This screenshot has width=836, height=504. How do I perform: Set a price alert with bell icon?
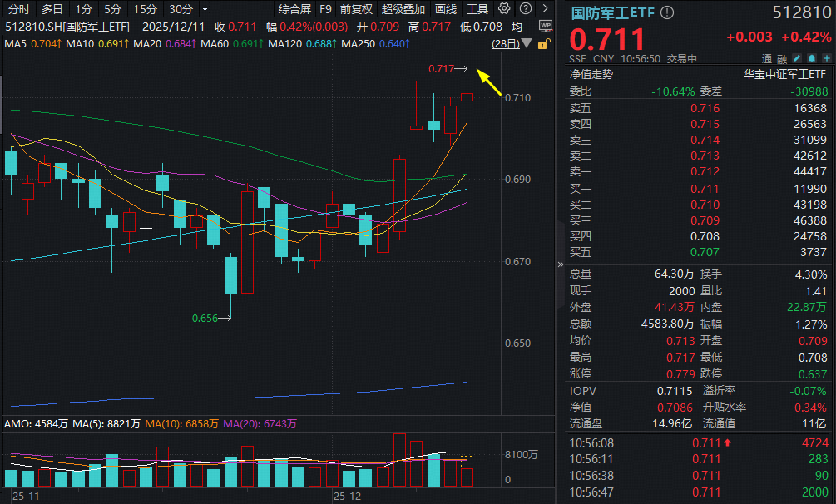(810, 59)
